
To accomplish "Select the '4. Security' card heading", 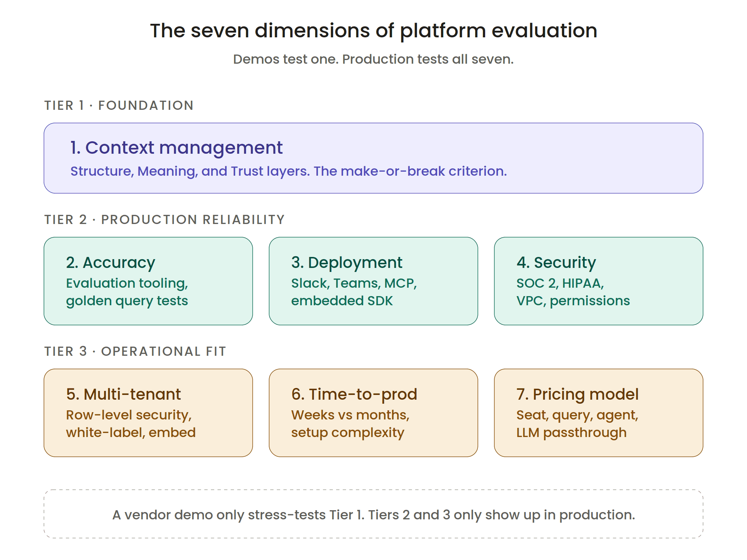I will [556, 263].
